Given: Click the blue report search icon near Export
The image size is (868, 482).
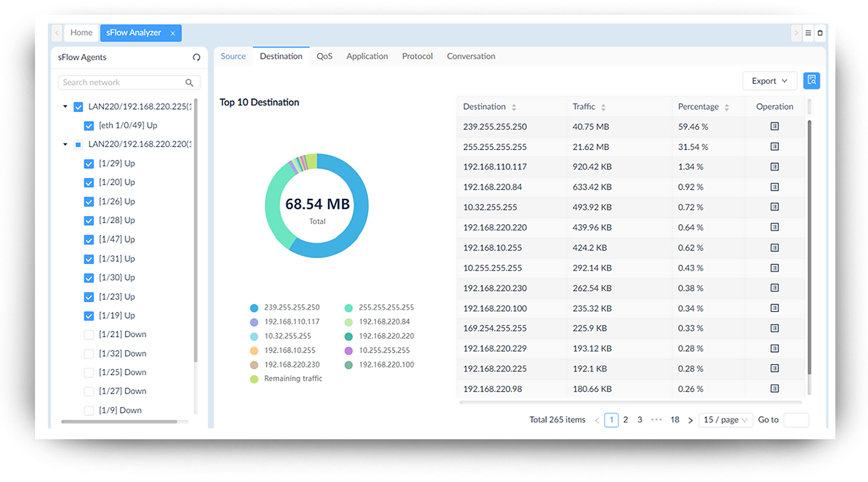Looking at the screenshot, I should [x=811, y=81].
